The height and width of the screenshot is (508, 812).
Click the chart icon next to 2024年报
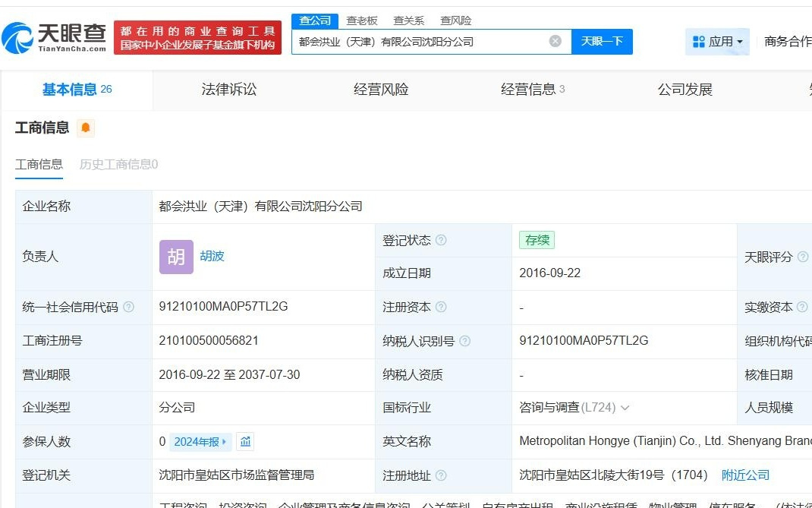[244, 441]
